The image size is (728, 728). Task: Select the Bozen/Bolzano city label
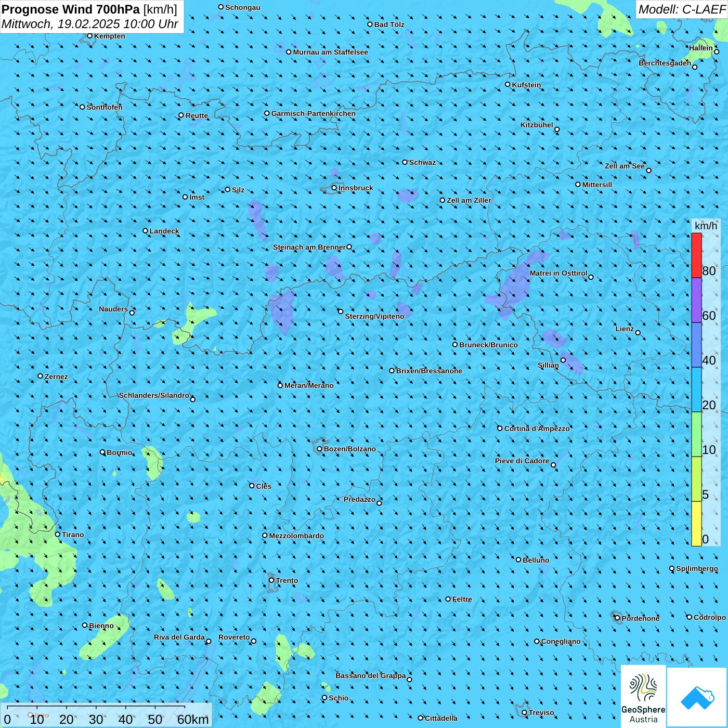coord(350,449)
